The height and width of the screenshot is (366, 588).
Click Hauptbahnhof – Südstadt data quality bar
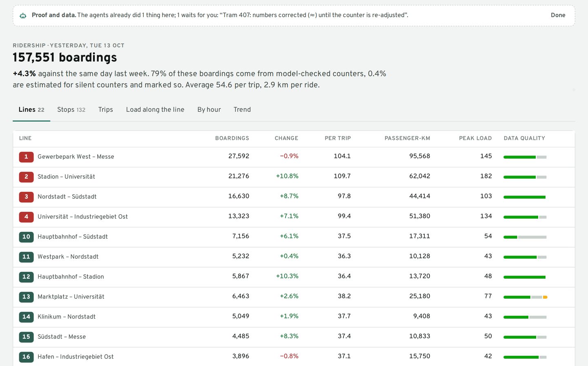[525, 237]
